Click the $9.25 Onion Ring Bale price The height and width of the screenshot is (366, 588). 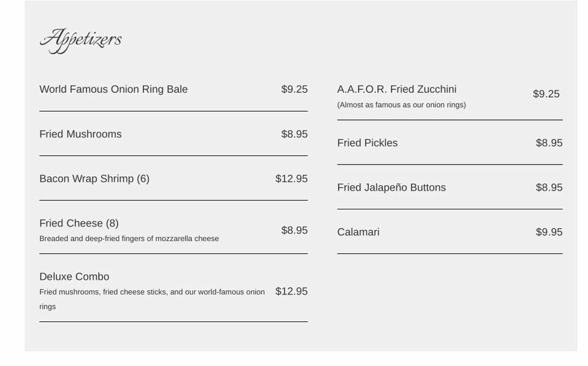[x=294, y=89]
